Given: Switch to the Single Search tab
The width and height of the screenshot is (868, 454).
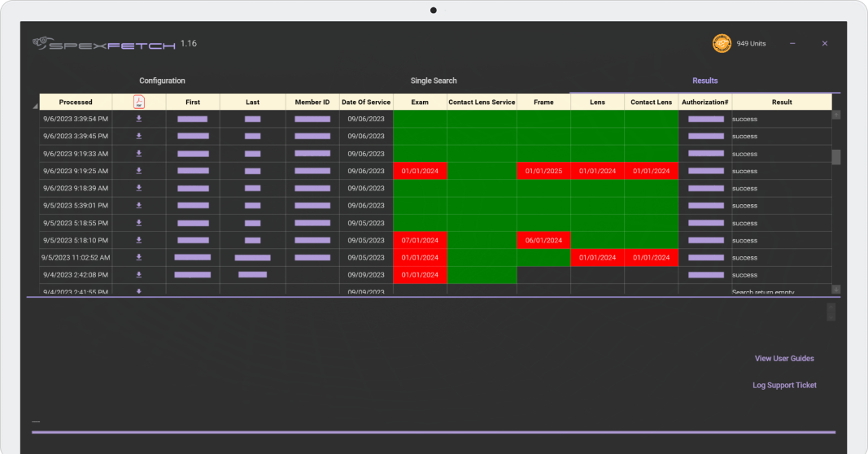Looking at the screenshot, I should click(x=434, y=81).
